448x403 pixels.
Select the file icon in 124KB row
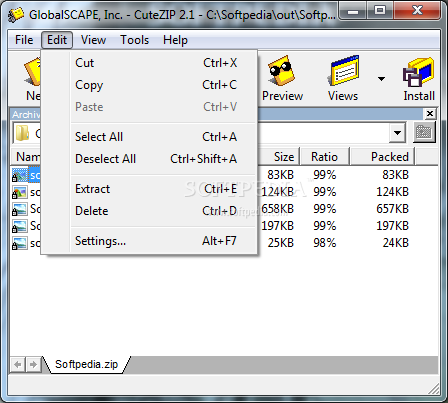(19, 192)
